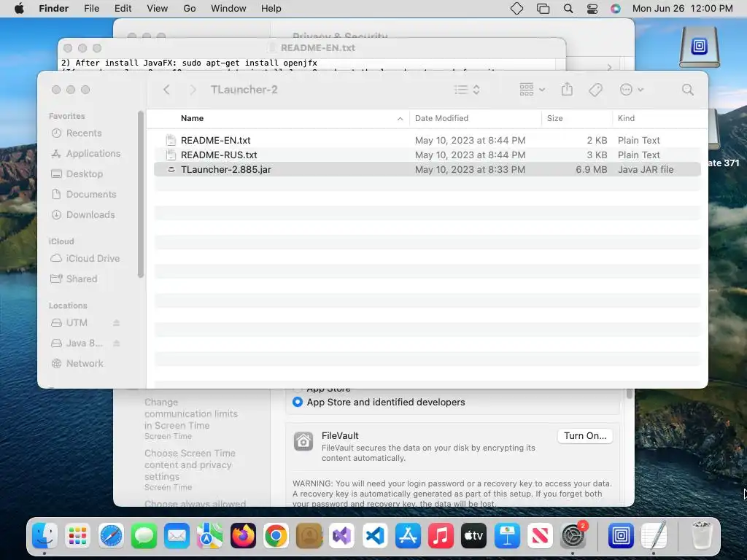Screen dimensions: 747x560
Task: Click Spotlight search in menu bar
Action: (568, 9)
